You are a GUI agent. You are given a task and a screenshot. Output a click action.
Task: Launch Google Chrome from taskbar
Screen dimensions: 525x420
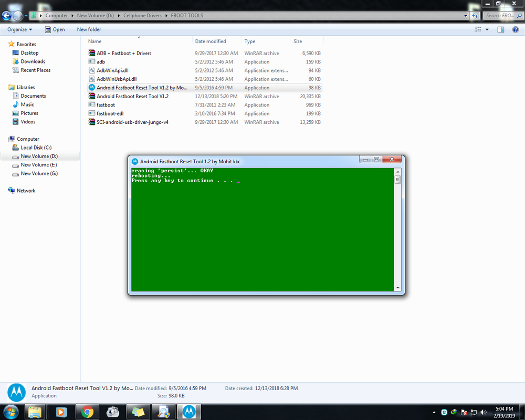[x=87, y=412]
